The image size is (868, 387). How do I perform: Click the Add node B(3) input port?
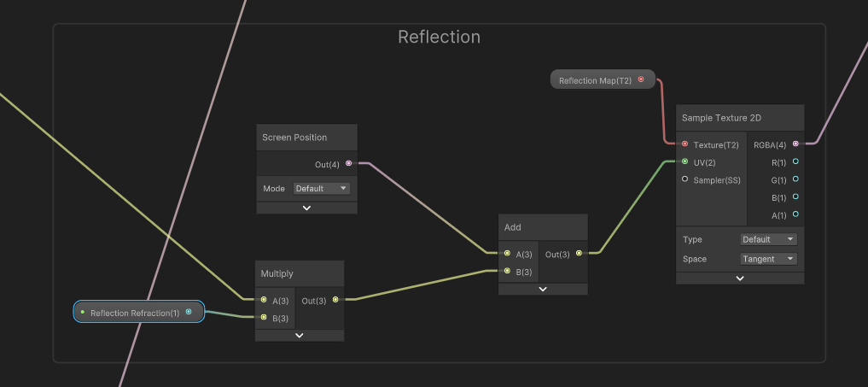click(x=507, y=271)
